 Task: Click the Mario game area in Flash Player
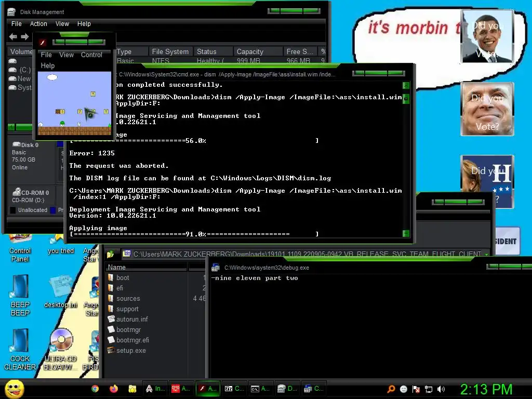pyautogui.click(x=74, y=103)
